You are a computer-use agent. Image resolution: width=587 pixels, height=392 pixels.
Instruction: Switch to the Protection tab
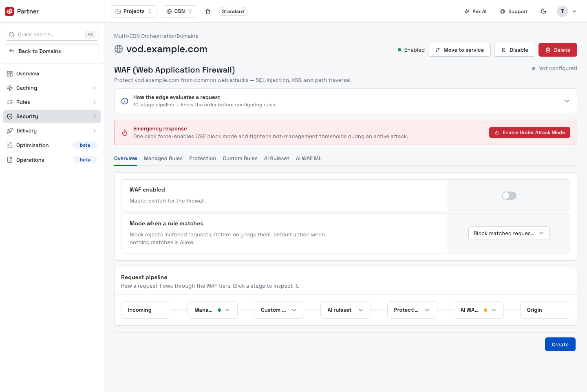[x=203, y=159]
